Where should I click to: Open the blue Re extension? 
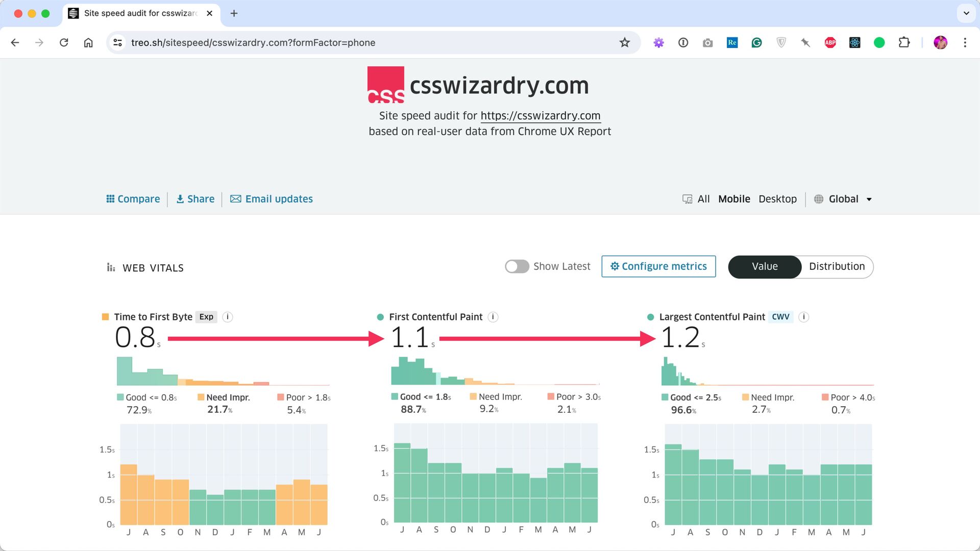pyautogui.click(x=732, y=43)
